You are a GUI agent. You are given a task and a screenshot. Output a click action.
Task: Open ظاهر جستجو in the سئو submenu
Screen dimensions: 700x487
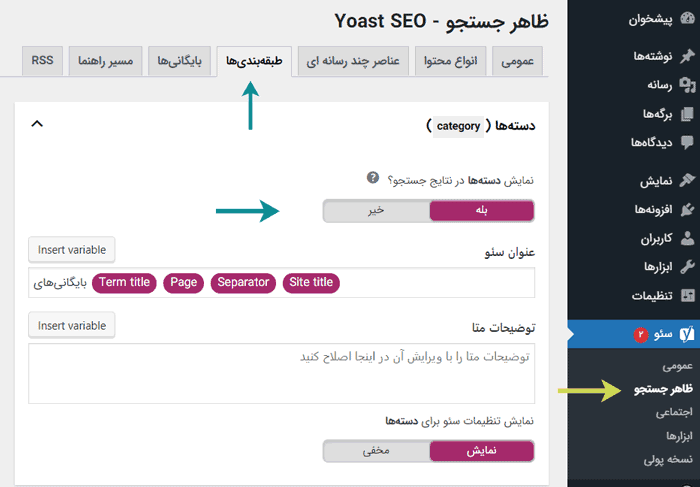coord(663,389)
